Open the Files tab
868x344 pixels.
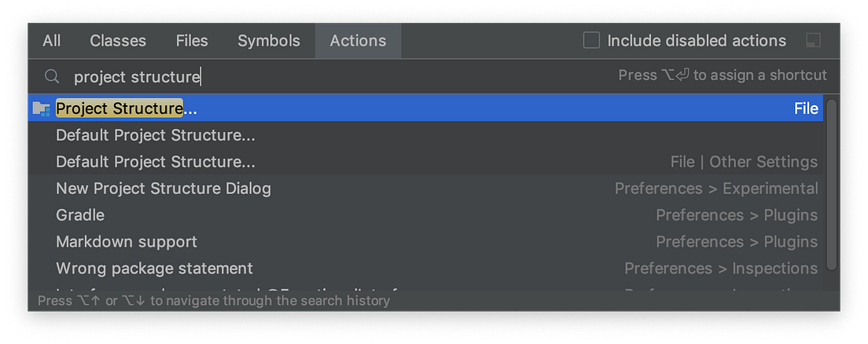coord(192,41)
